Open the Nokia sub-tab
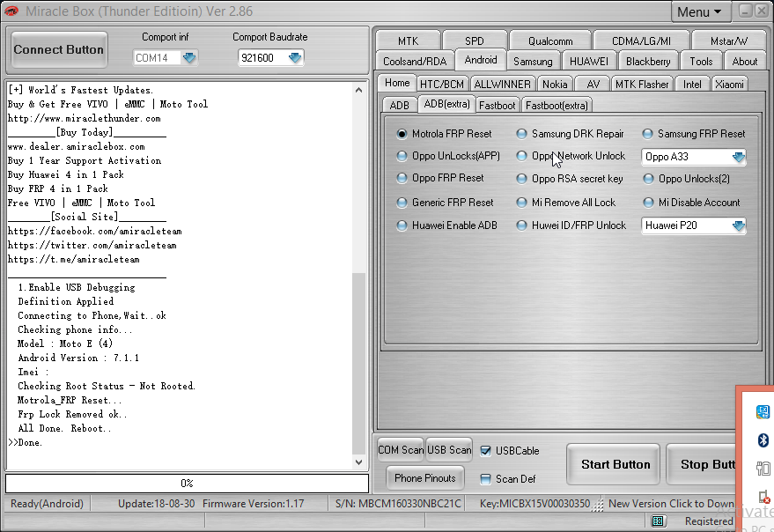 coord(555,85)
